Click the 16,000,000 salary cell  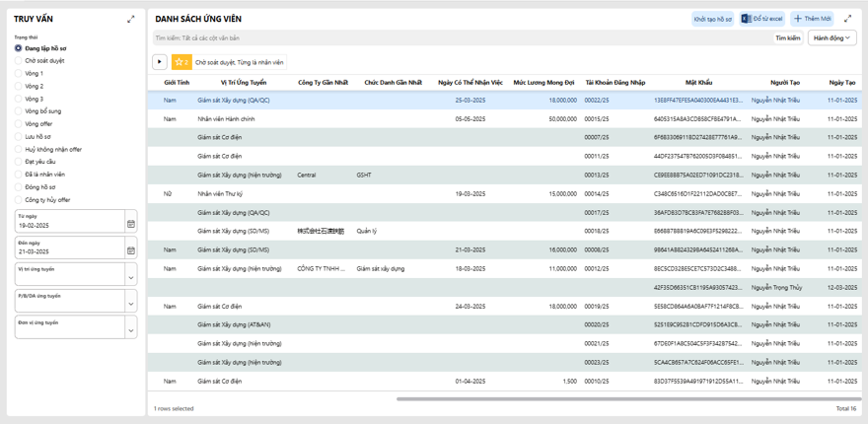562,249
